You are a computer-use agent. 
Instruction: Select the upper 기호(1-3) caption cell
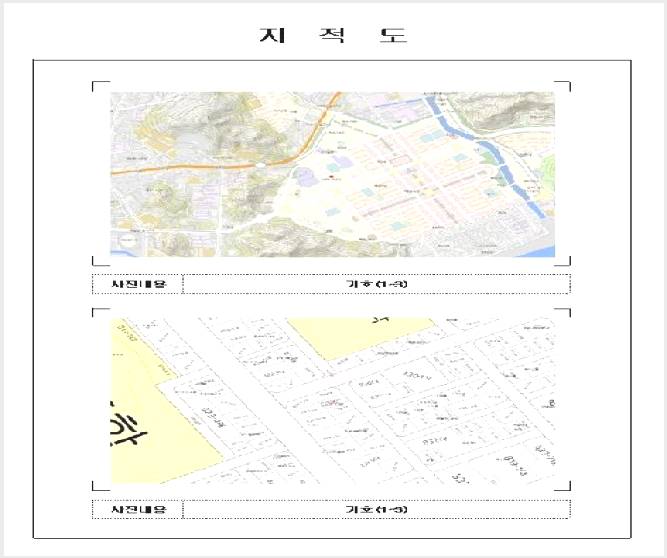pyautogui.click(x=376, y=284)
